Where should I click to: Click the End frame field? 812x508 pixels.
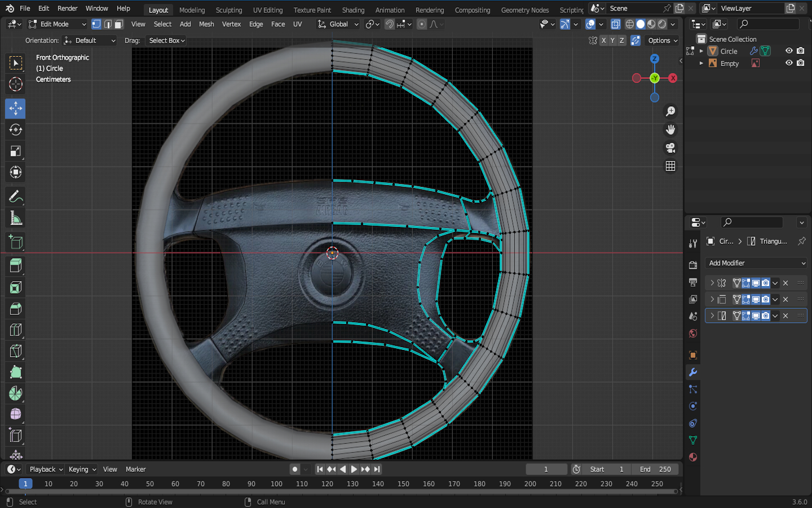[x=655, y=469]
